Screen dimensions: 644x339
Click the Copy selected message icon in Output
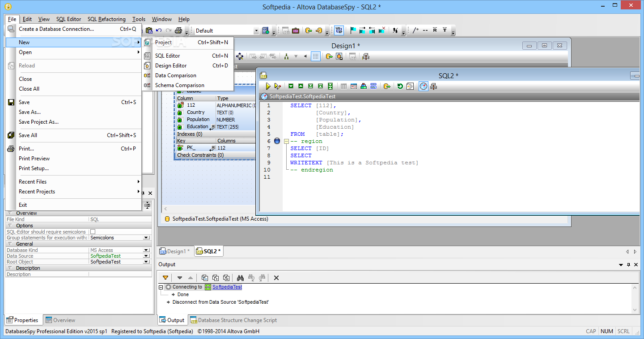pos(204,278)
